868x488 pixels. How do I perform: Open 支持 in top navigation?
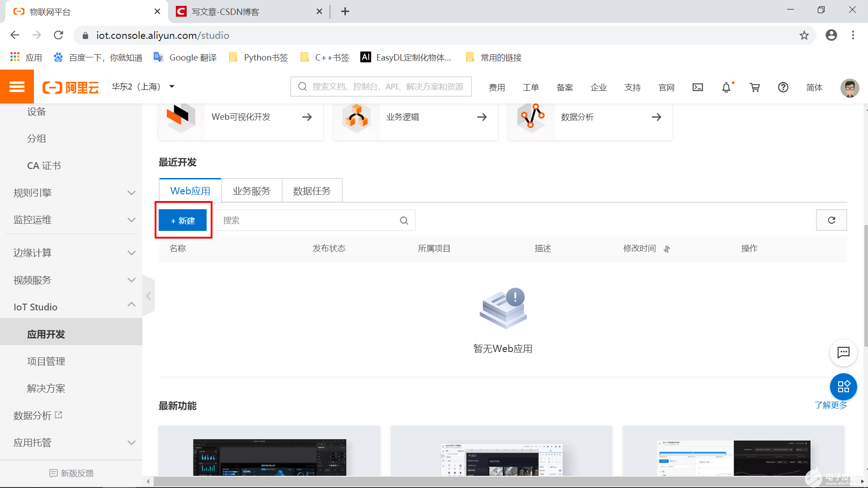(x=632, y=87)
